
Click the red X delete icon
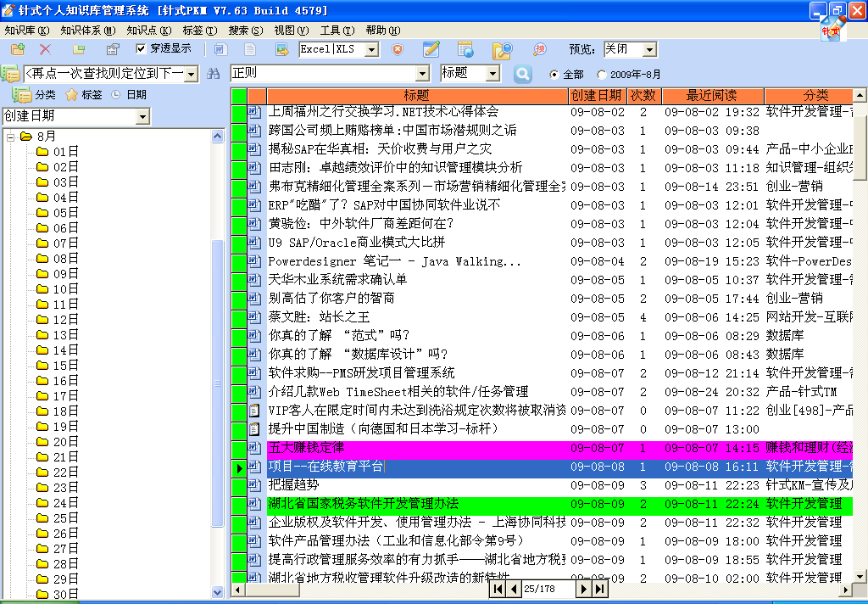[45, 49]
